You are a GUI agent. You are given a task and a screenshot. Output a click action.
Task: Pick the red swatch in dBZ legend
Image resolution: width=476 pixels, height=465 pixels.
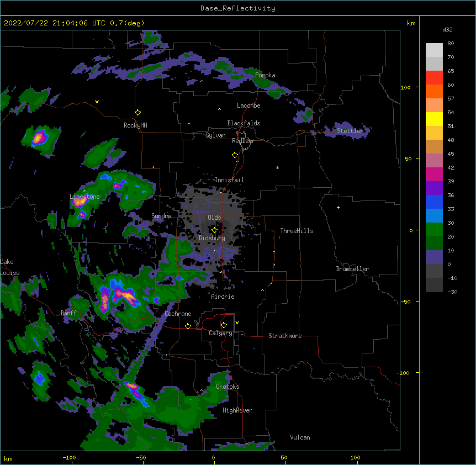(x=434, y=77)
